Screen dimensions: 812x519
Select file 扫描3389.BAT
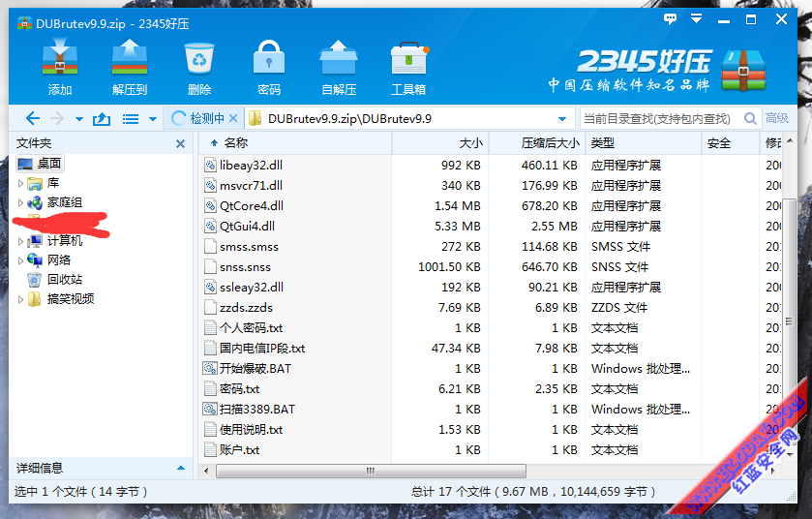pyautogui.click(x=257, y=410)
